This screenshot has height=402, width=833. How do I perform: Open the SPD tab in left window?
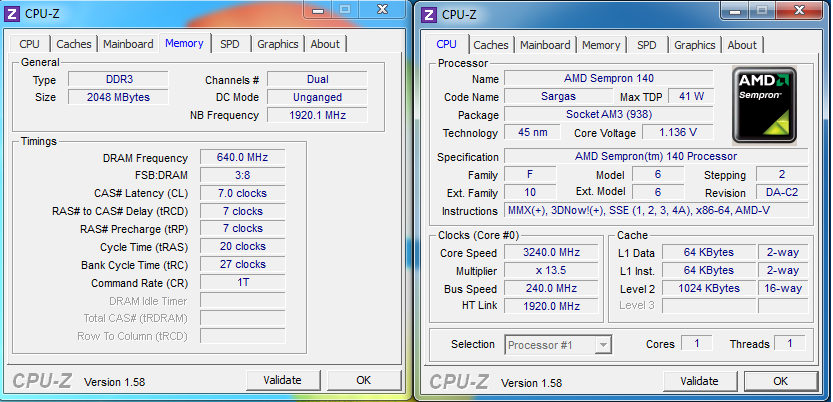click(x=230, y=44)
